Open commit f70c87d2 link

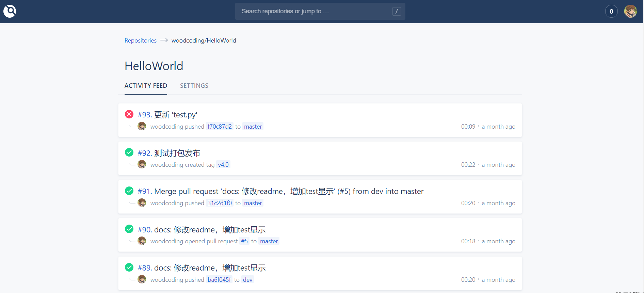click(220, 127)
